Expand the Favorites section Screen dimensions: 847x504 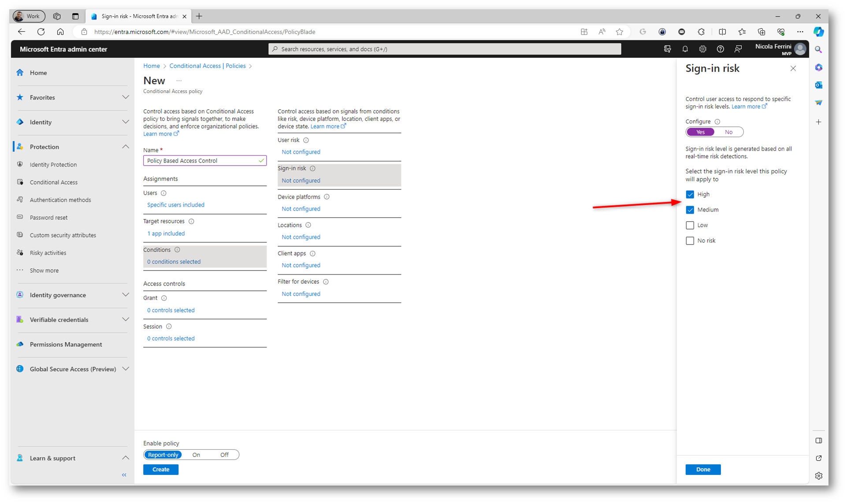(x=126, y=97)
